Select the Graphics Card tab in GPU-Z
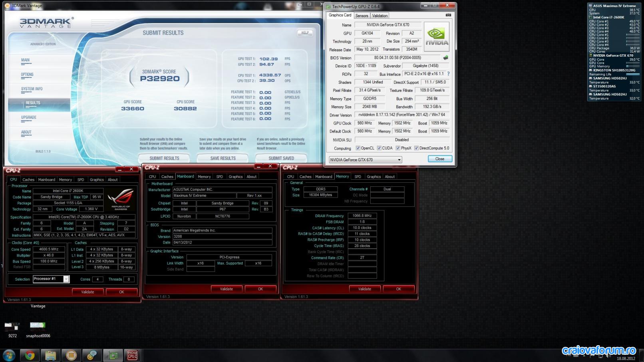644x362 pixels. [x=340, y=15]
